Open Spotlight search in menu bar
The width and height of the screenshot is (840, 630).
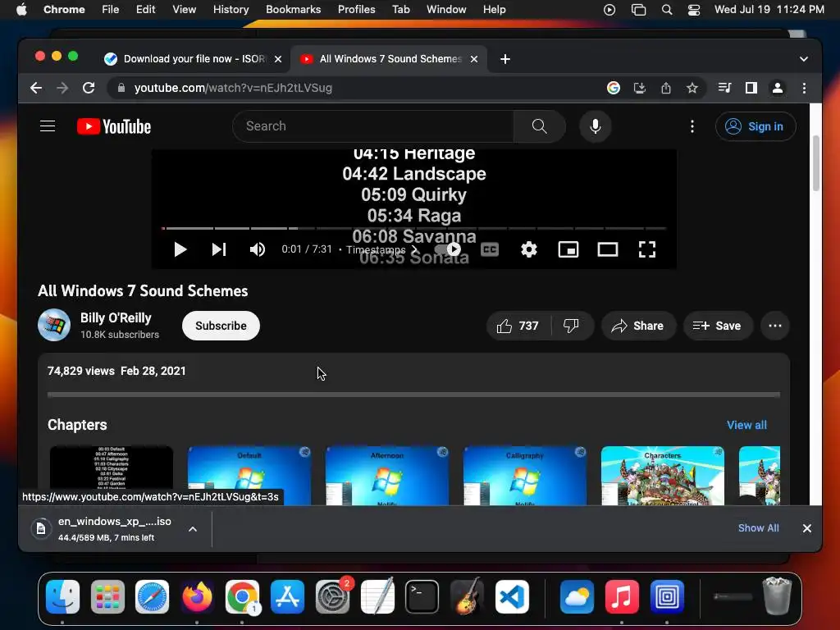point(666,9)
